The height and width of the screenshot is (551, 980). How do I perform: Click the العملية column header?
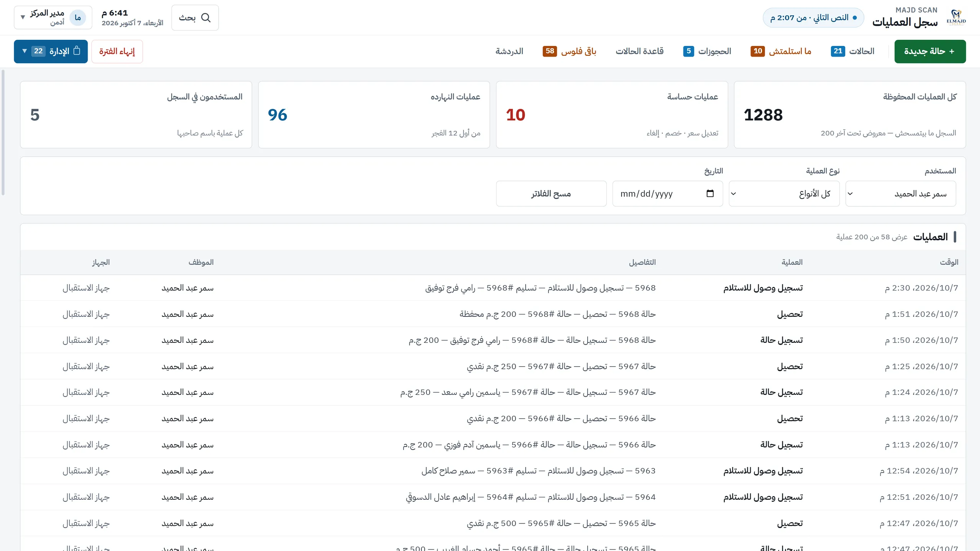[792, 262]
